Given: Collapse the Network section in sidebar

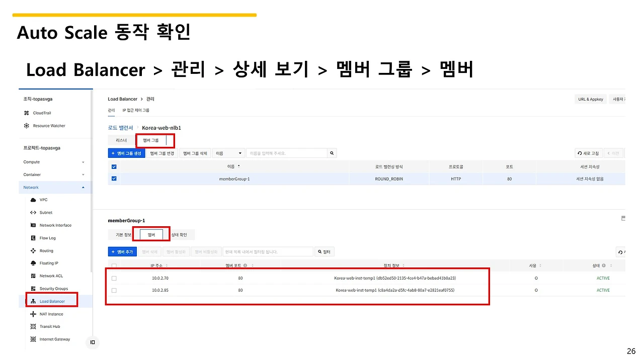Looking at the screenshot, I should pos(55,187).
